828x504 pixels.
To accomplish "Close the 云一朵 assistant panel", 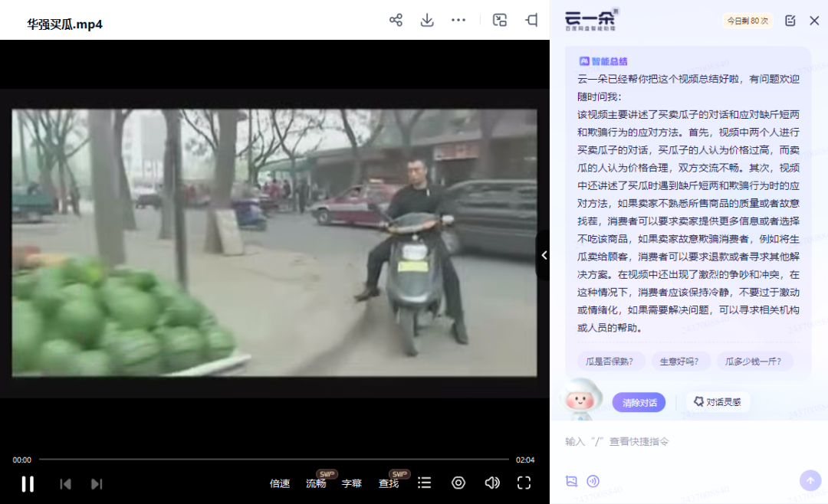I will coord(814,21).
